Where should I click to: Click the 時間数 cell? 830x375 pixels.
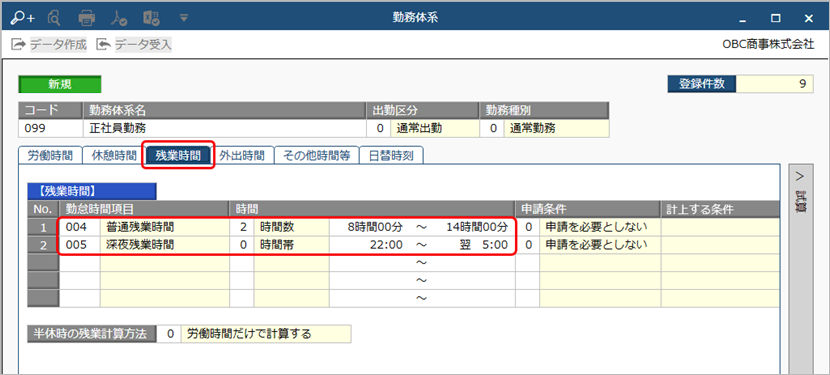tap(291, 227)
